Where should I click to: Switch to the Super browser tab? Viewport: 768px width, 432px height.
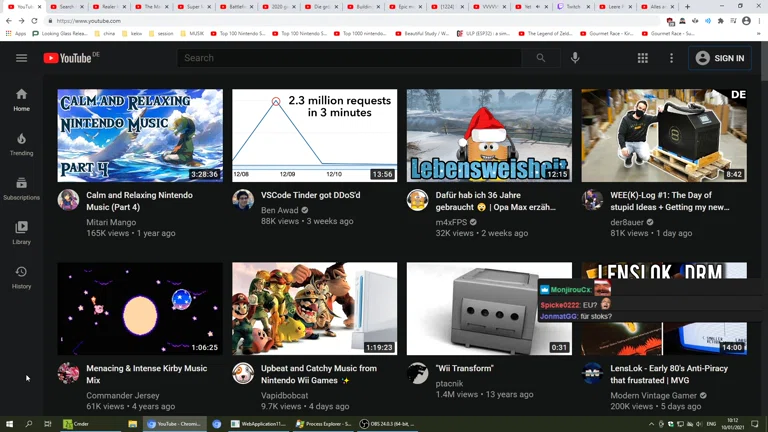pos(193,7)
